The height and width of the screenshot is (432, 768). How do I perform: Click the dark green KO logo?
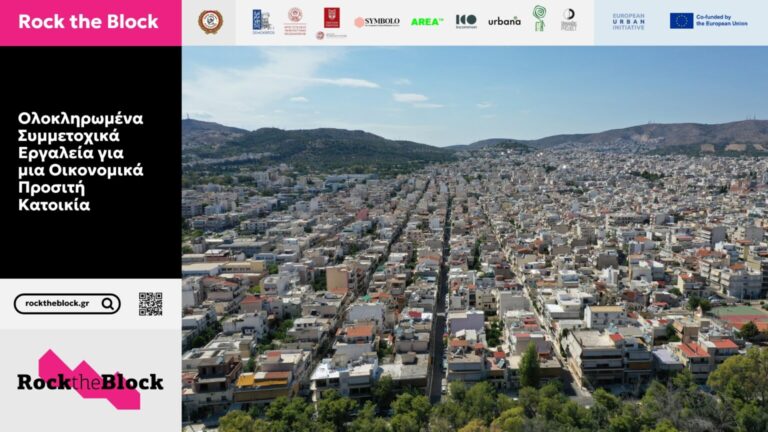466,20
